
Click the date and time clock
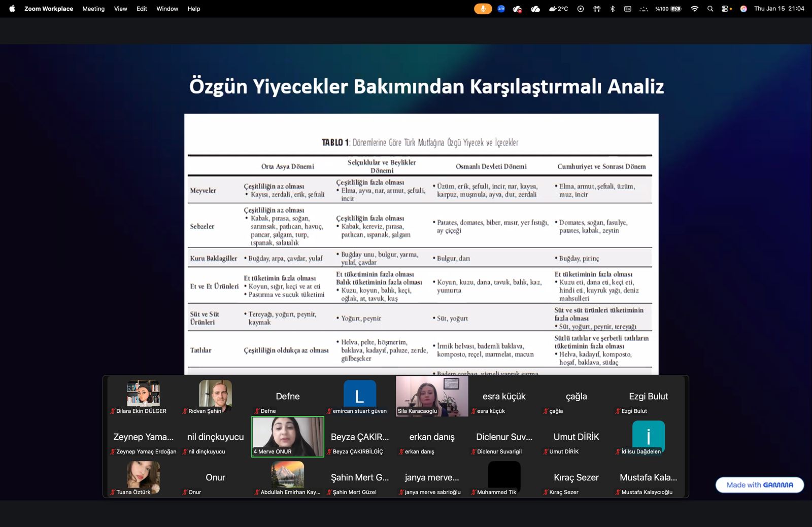[779, 9]
